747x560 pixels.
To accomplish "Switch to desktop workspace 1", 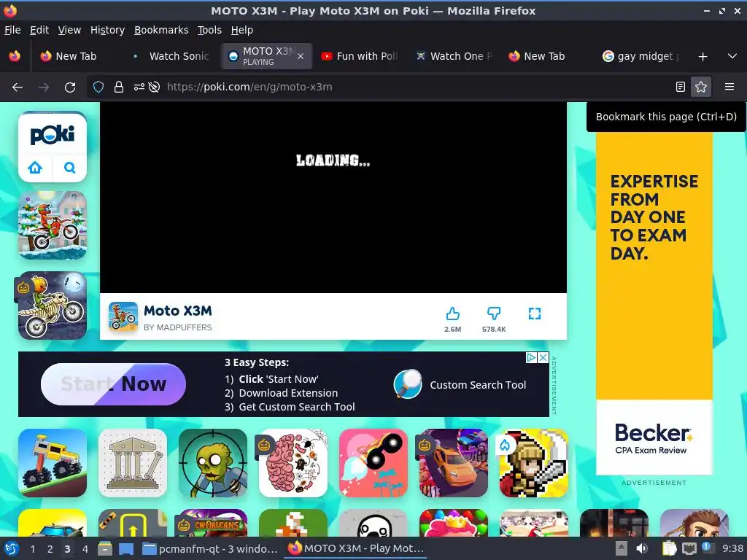I will pos(32,549).
